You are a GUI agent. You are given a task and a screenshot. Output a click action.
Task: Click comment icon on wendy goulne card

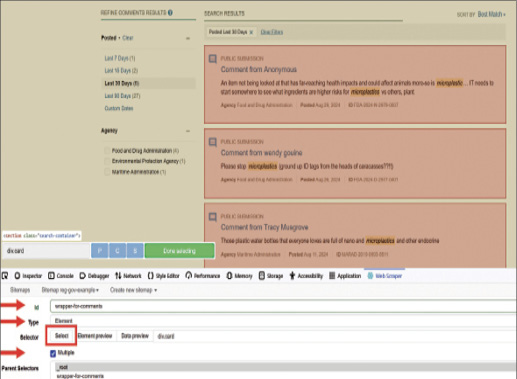click(212, 142)
